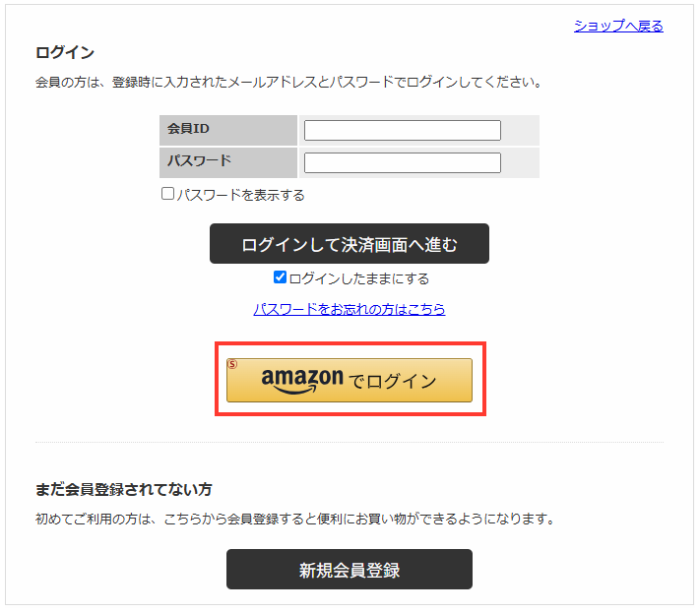Click the 初めてご利用の方は description sentence
The width and height of the screenshot is (700, 613).
[x=294, y=519]
